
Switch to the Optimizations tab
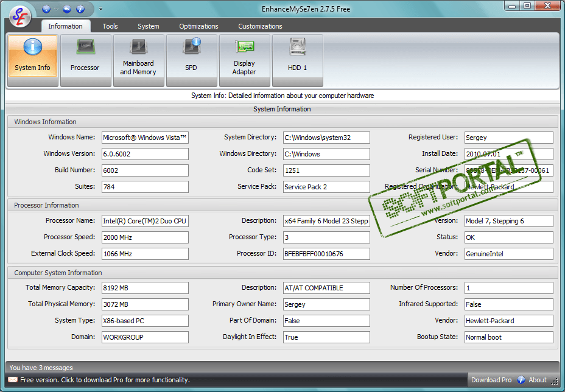coord(198,26)
